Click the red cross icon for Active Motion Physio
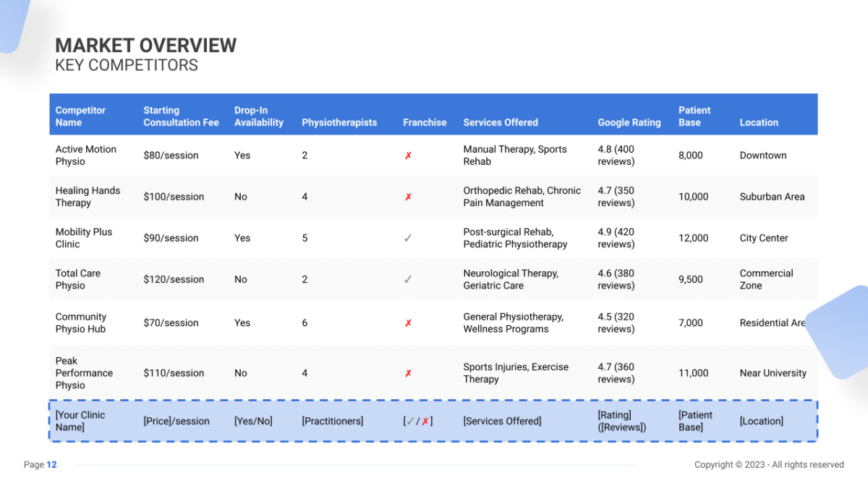 (409, 155)
